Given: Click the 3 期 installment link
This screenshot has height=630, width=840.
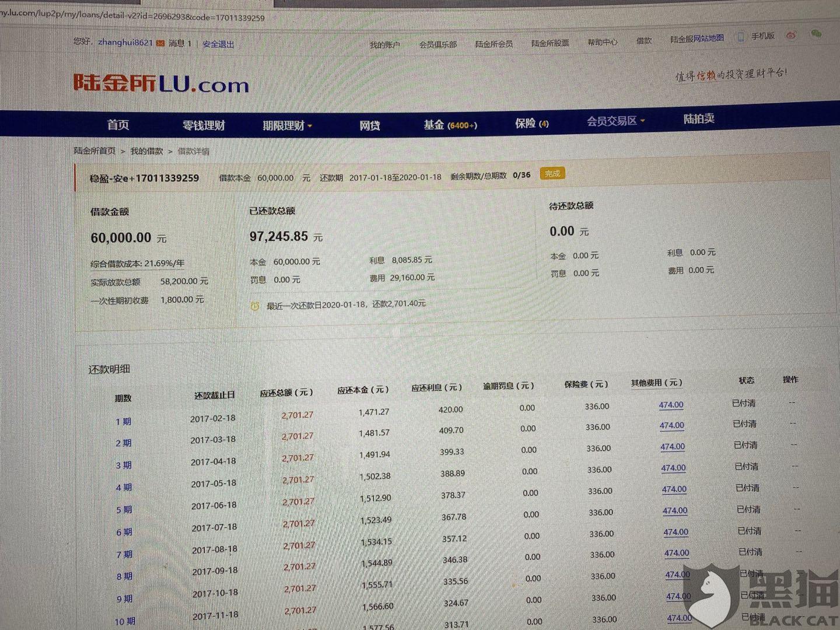Looking at the screenshot, I should [x=123, y=465].
